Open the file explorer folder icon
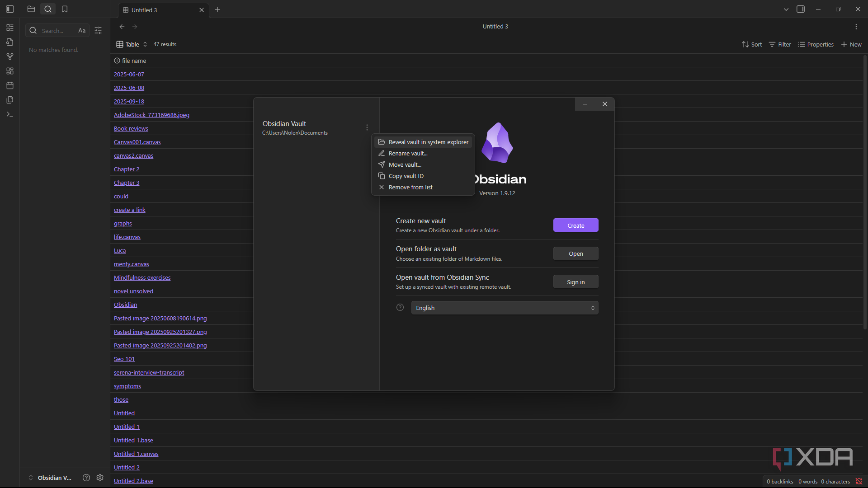This screenshot has width=868, height=488. tap(31, 9)
